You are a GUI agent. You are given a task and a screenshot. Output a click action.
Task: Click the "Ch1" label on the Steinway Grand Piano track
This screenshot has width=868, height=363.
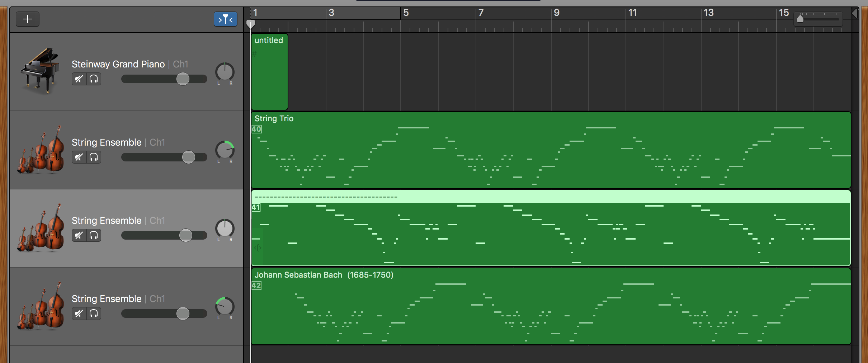pos(180,64)
